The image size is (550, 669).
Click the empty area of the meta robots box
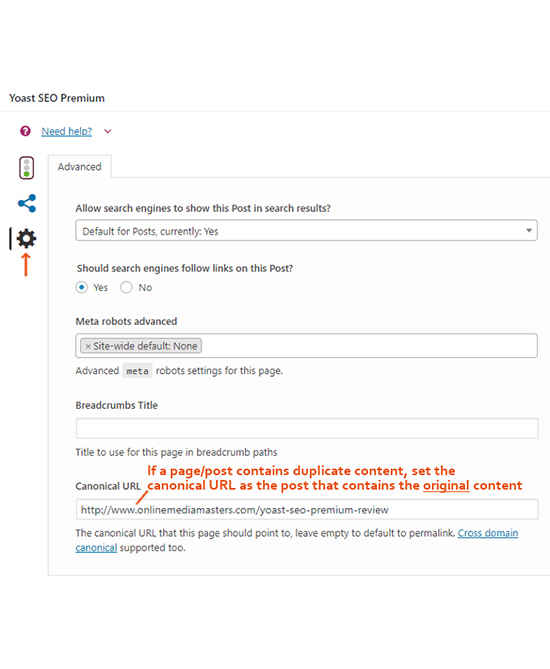369,346
